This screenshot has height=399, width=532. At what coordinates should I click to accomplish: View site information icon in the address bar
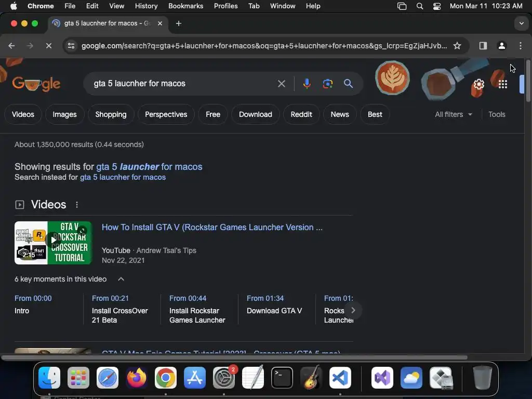71,46
